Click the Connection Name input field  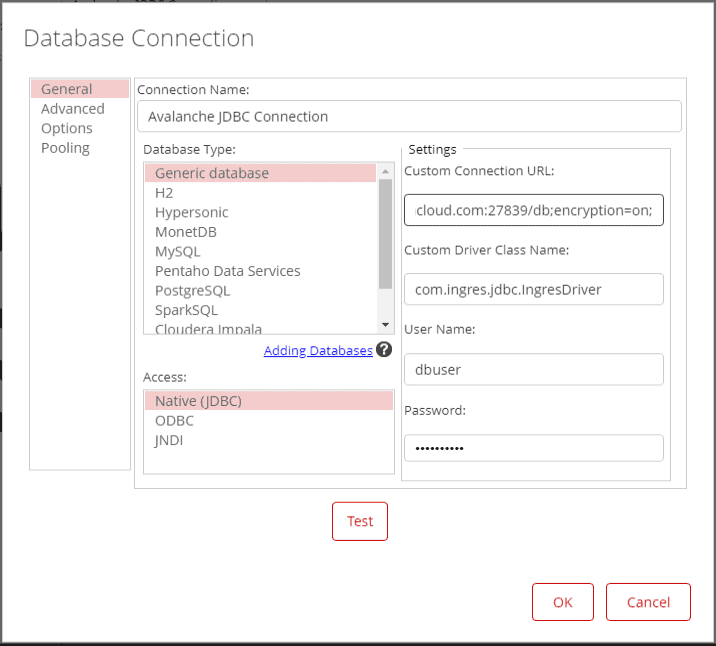[x=409, y=116]
